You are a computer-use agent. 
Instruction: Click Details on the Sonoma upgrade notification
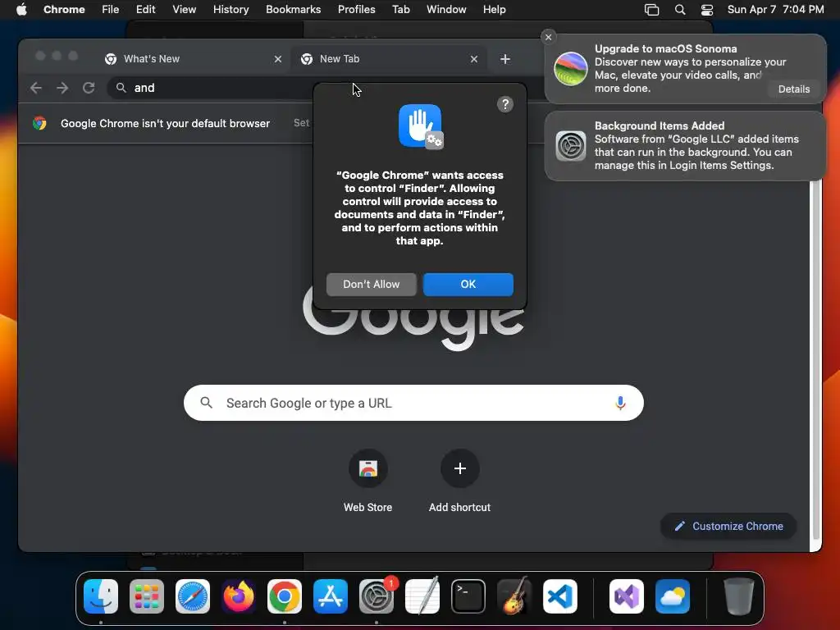pyautogui.click(x=793, y=89)
